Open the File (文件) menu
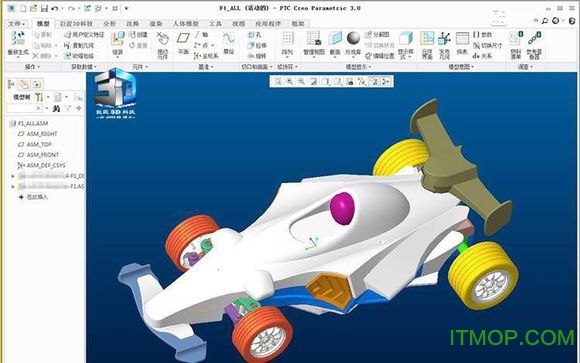The width and height of the screenshot is (580, 363). [16, 24]
